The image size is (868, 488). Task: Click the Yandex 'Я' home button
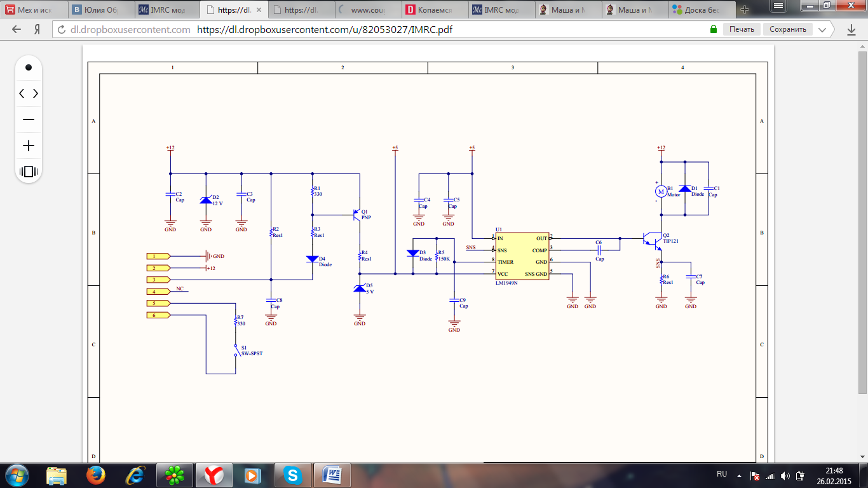tap(37, 29)
